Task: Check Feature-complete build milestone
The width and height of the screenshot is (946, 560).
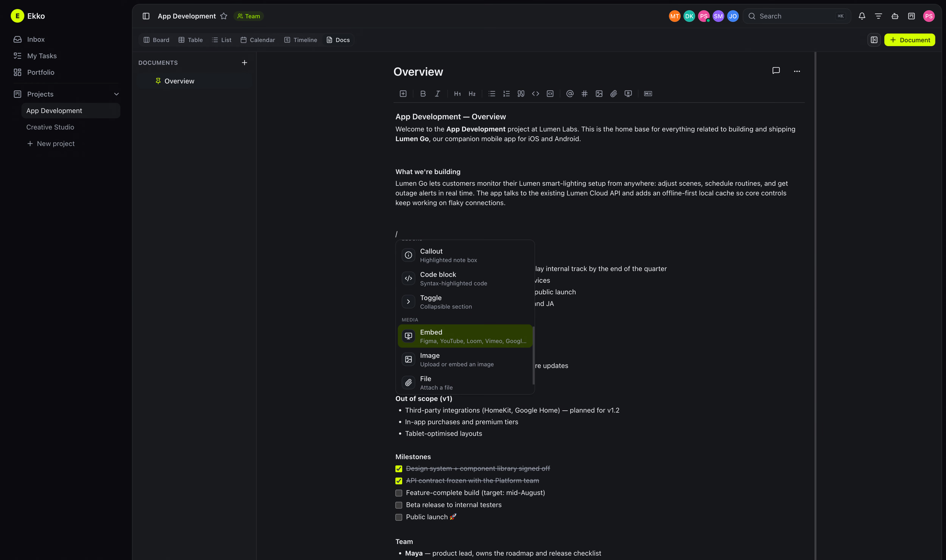Action: click(x=398, y=493)
